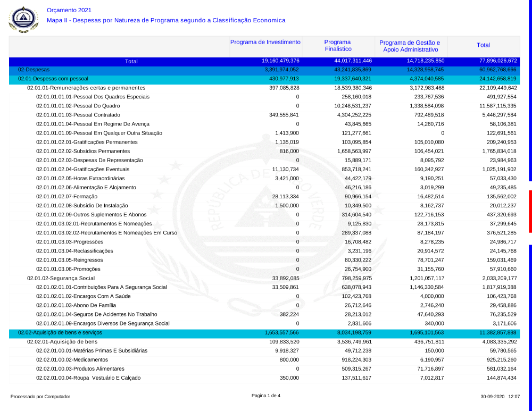Image resolution: width=532 pixels, height=411 pixels.
Task: Click 02.01.01-Remunerações certas e permanentes row
Action: 86,88
